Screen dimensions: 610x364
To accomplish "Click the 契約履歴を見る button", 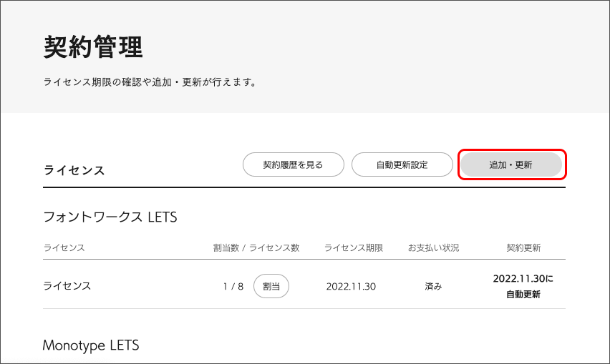I will tap(293, 164).
